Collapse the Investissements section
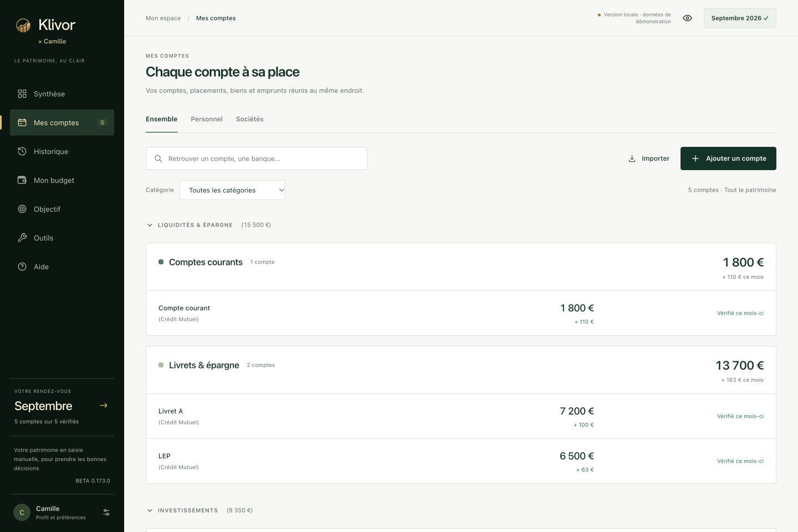The height and width of the screenshot is (532, 798). pyautogui.click(x=150, y=510)
